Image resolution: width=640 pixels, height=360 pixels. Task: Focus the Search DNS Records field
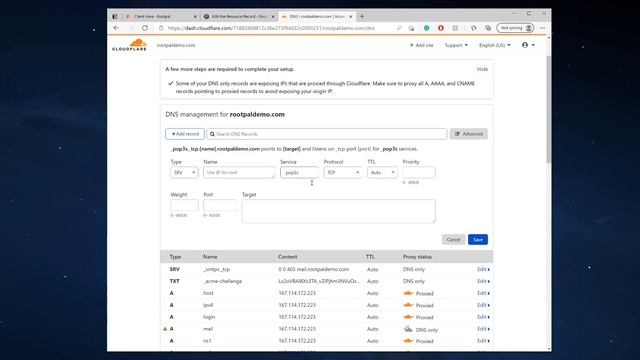pyautogui.click(x=327, y=134)
